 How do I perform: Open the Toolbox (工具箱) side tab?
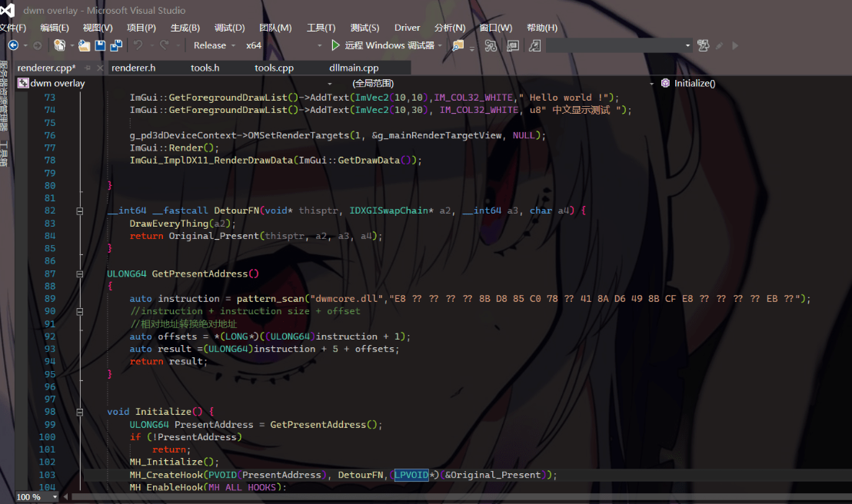pos(4,153)
